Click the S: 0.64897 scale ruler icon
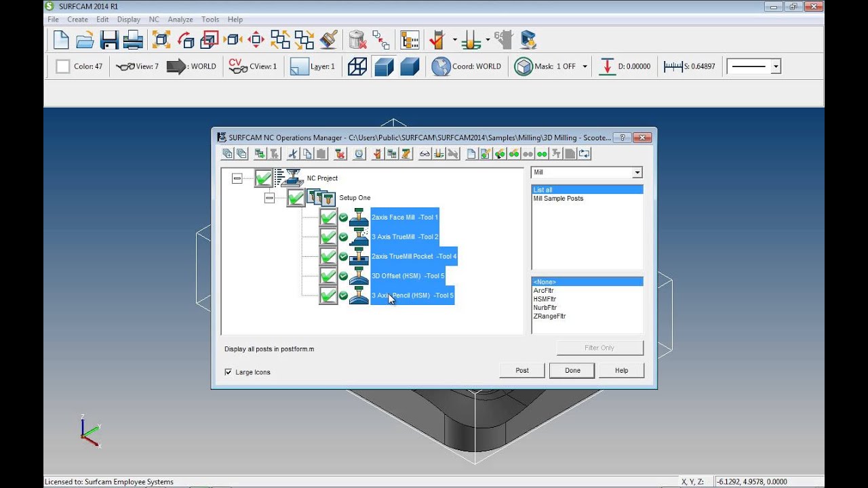Screen dimensions: 868x488 tap(673, 66)
